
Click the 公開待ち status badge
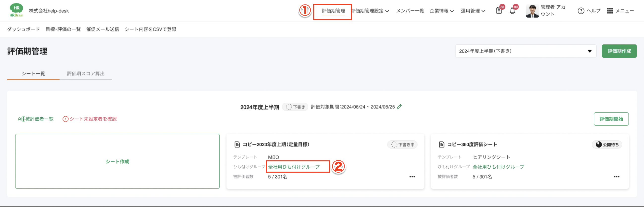(607, 144)
